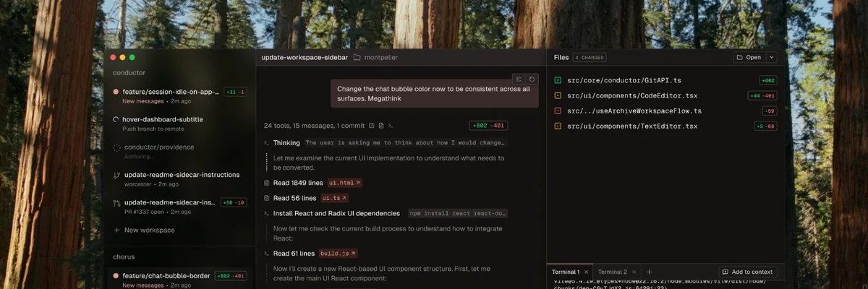Click the branch icon for update-readme-sidecar-instructions
868x289 pixels.
pyautogui.click(x=116, y=175)
